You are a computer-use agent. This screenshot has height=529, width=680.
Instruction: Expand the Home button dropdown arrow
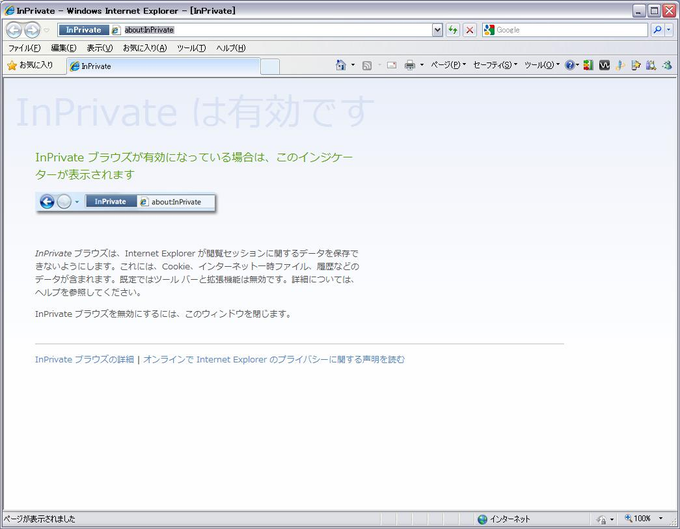click(x=353, y=65)
